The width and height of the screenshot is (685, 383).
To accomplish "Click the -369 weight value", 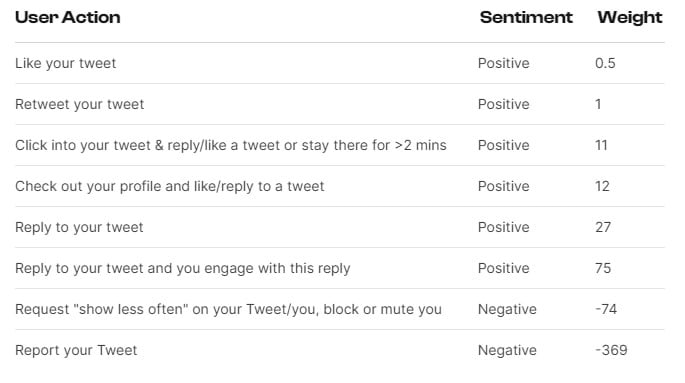I will tap(611, 350).
